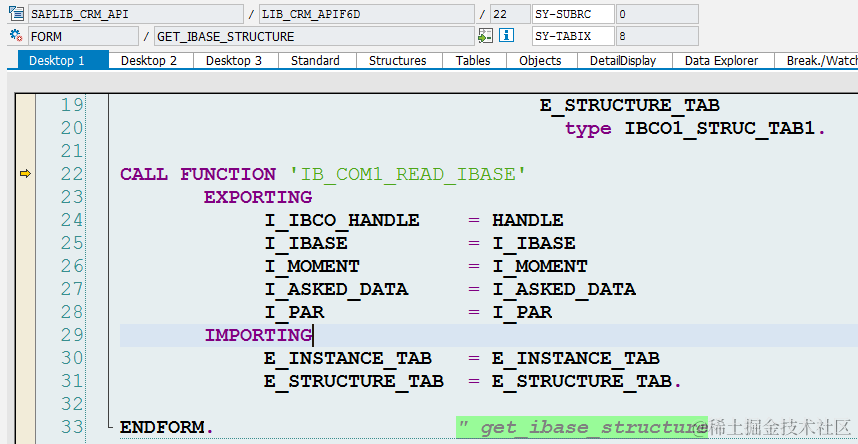Click the SY-SUBRC field name box
Viewport: 858px width, 444px height.
[573, 14]
